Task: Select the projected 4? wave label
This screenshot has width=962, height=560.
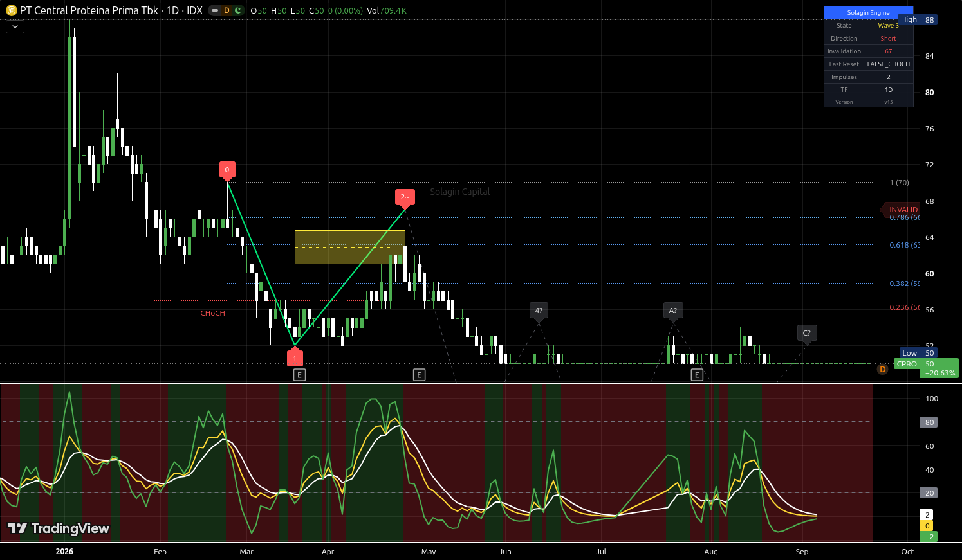Action: tap(539, 310)
